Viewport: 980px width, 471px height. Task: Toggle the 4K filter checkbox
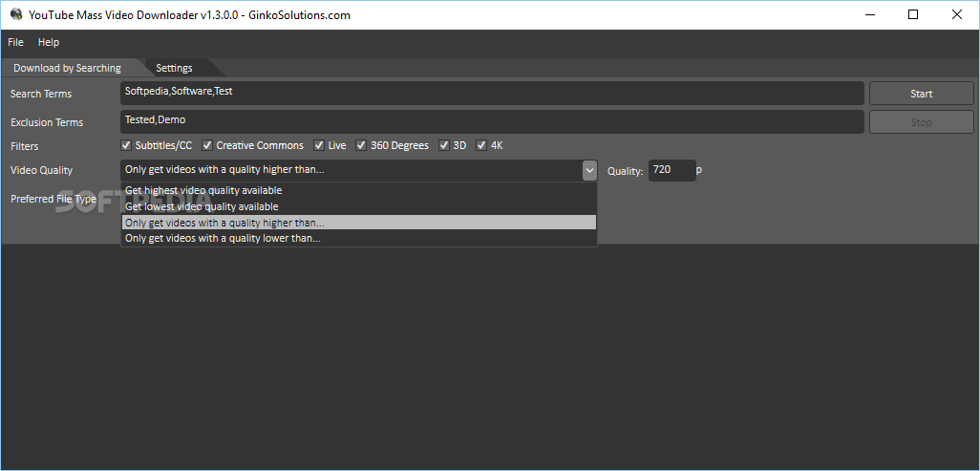point(481,146)
